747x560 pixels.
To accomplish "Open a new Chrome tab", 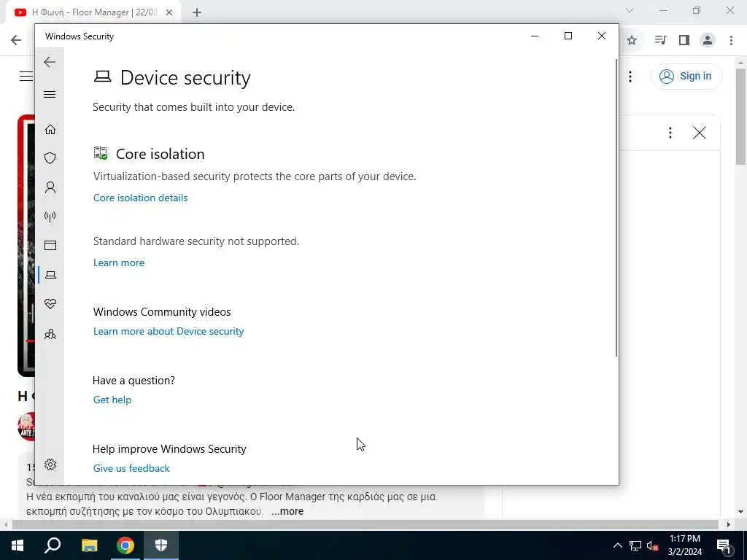I will point(197,13).
